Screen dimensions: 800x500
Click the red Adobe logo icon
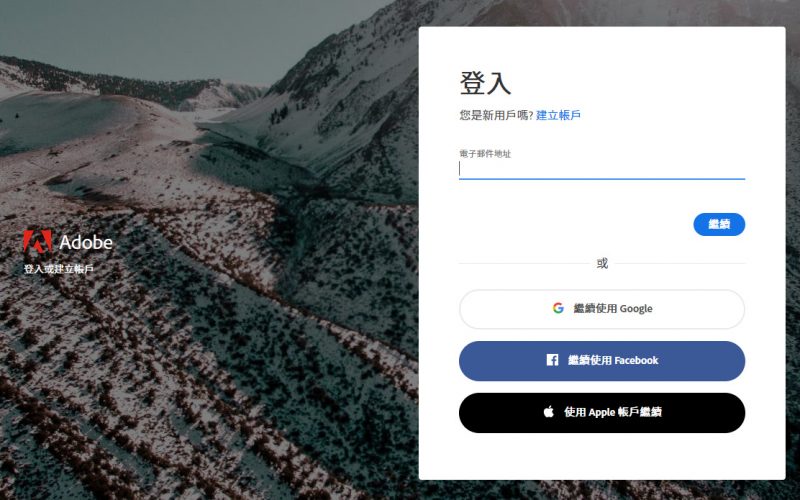[38, 242]
